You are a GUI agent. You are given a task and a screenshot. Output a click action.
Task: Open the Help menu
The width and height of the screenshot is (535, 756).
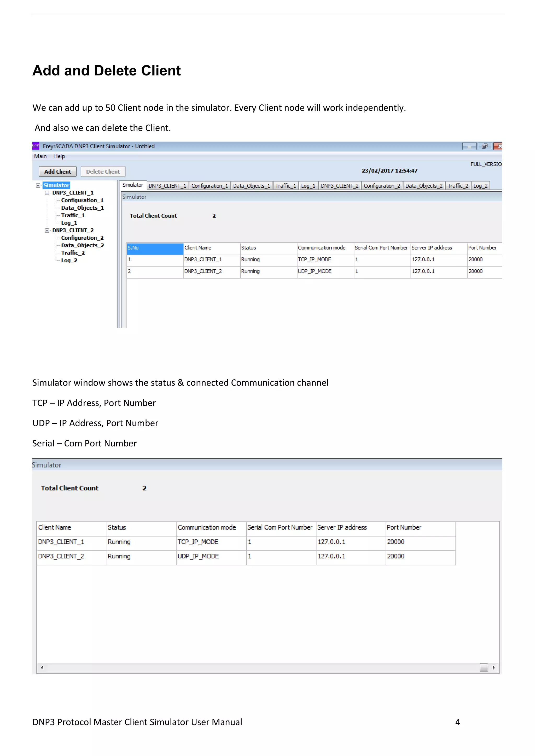tap(59, 156)
